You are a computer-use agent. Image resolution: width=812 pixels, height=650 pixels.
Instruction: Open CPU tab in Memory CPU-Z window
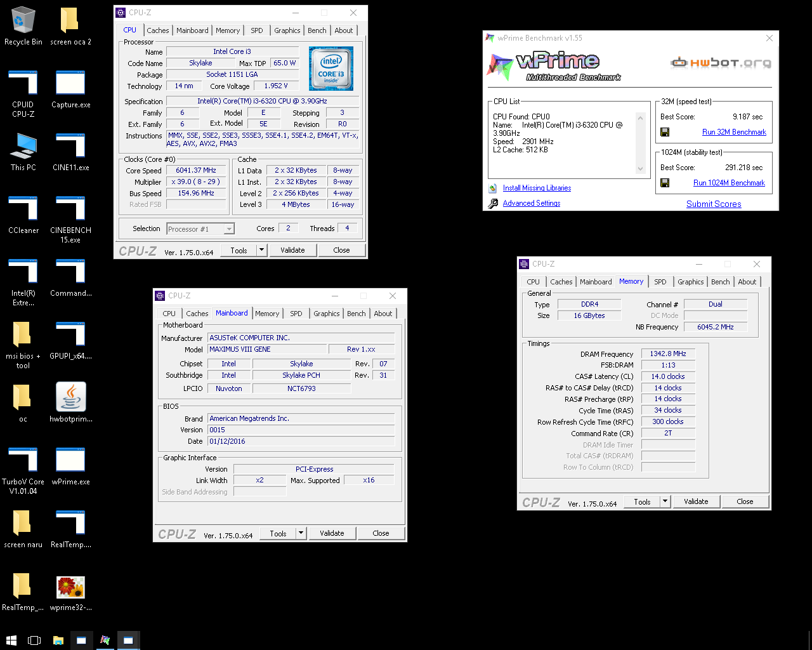(x=534, y=282)
